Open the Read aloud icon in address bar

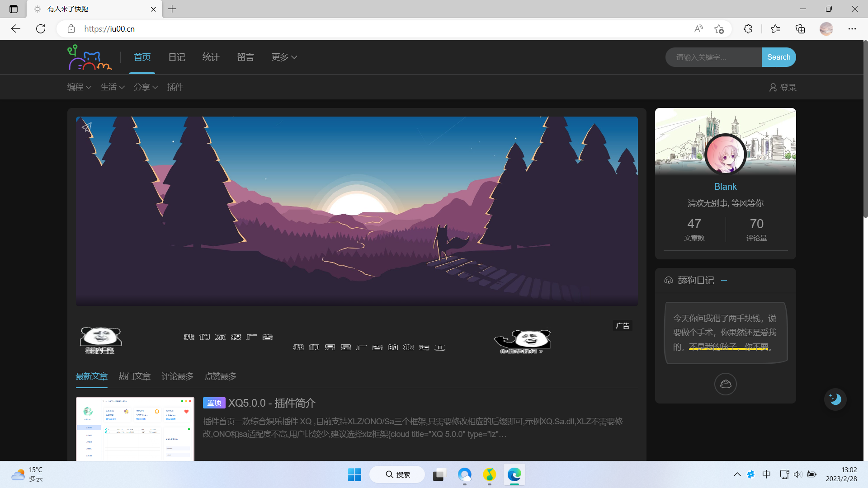pyautogui.click(x=698, y=29)
